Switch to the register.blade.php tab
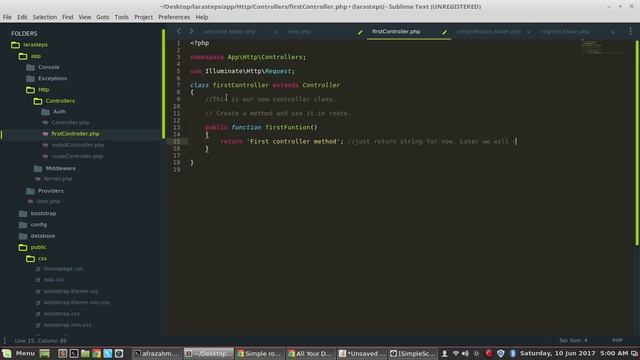Image resolution: width=640 pixels, height=360 pixels. 565,31
